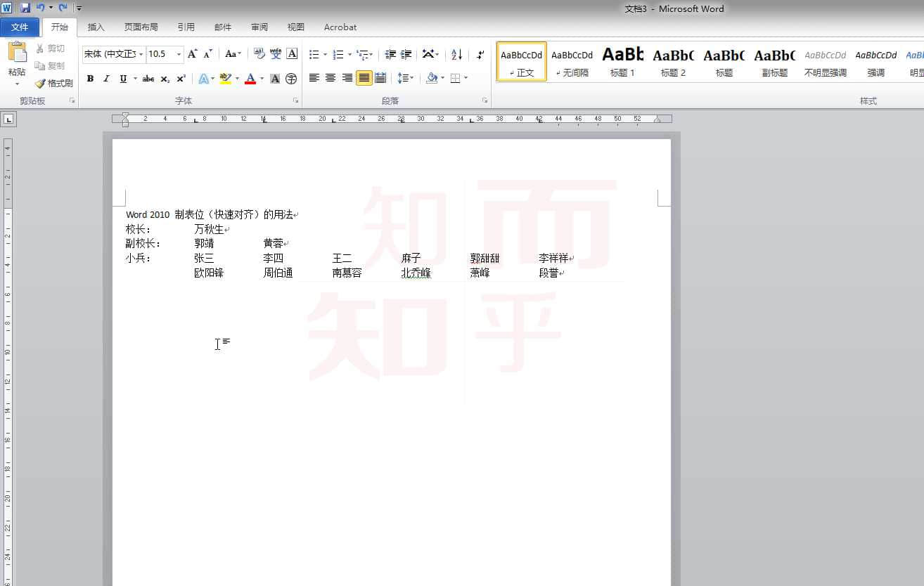Viewport: 924px width, 586px height.
Task: Toggle Underline formatting
Action: (x=123, y=79)
